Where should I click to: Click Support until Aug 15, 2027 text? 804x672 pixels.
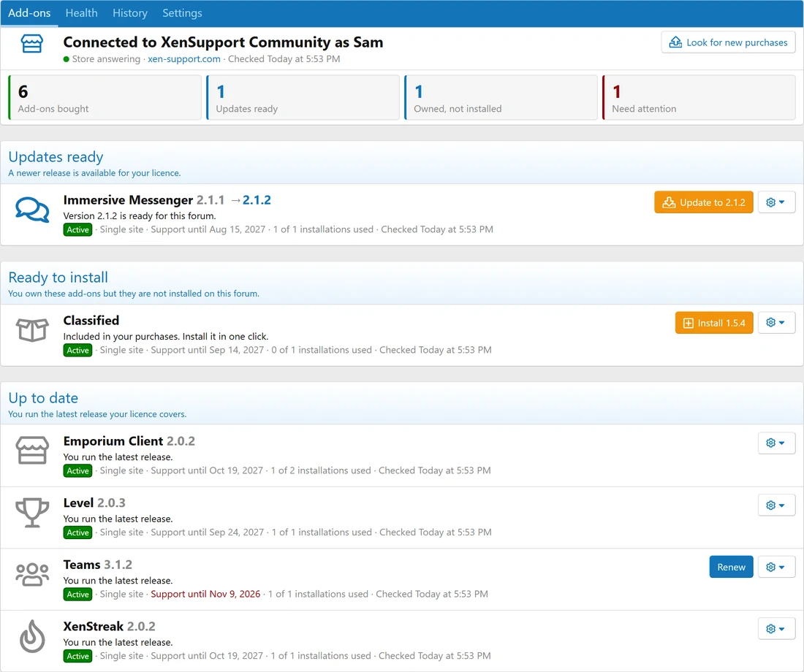[208, 229]
